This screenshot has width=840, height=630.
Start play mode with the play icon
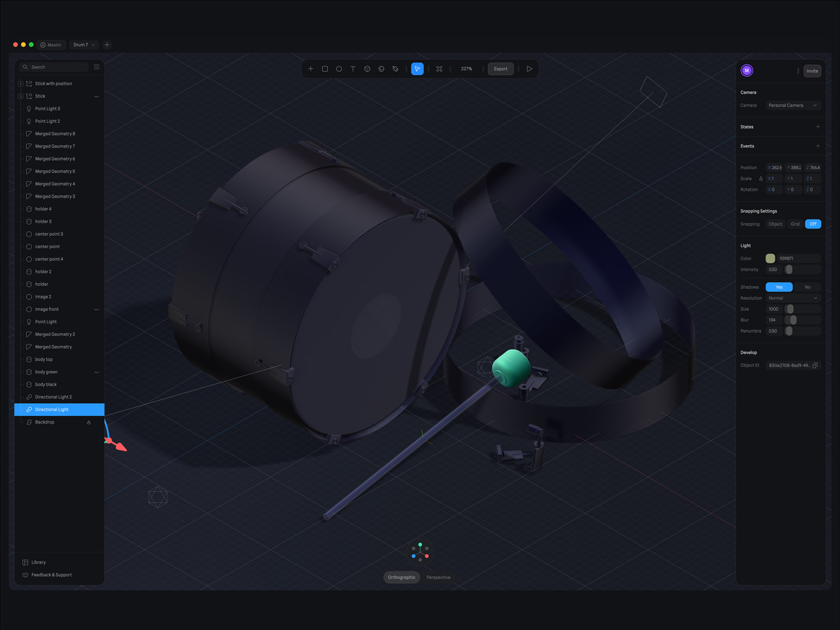[529, 68]
